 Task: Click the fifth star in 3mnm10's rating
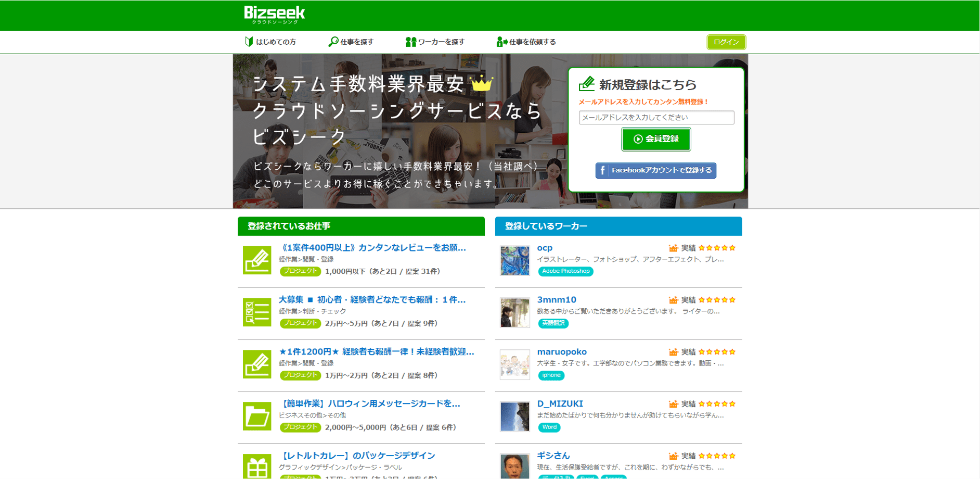tap(732, 300)
